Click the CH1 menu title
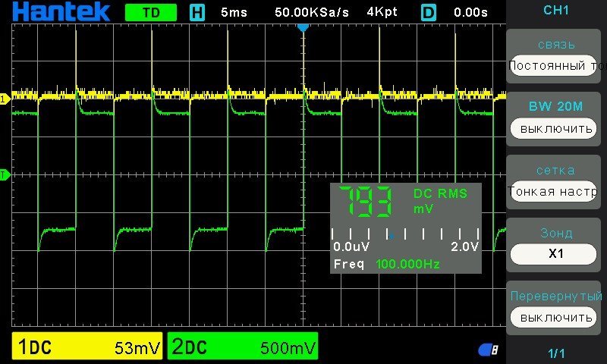Image resolution: width=607 pixels, height=364 pixels. point(556,11)
